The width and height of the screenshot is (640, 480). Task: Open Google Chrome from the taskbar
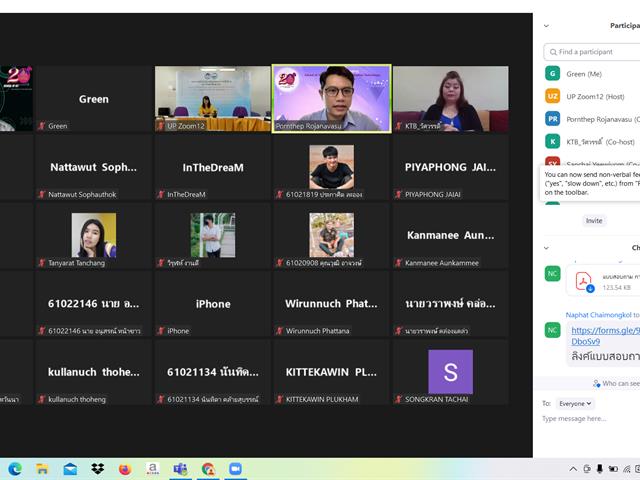pyautogui.click(x=208, y=469)
